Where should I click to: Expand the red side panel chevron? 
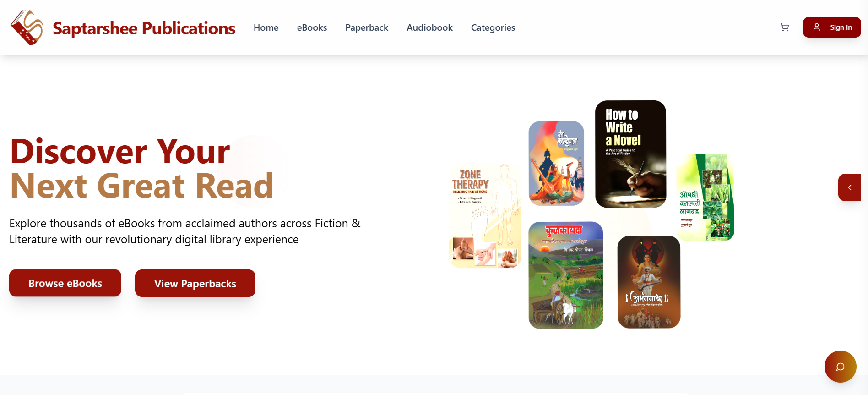tap(850, 187)
